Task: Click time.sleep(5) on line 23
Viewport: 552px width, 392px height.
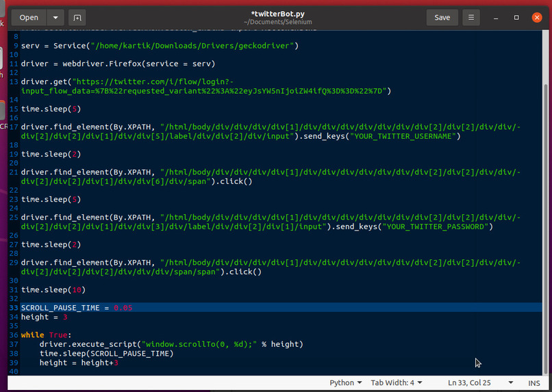Action: pos(51,199)
